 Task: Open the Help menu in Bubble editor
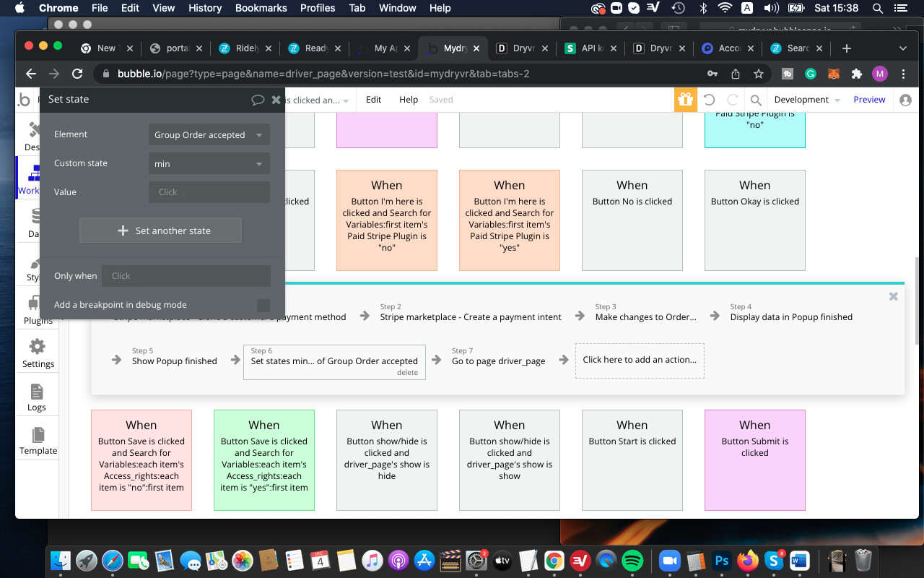pos(409,100)
